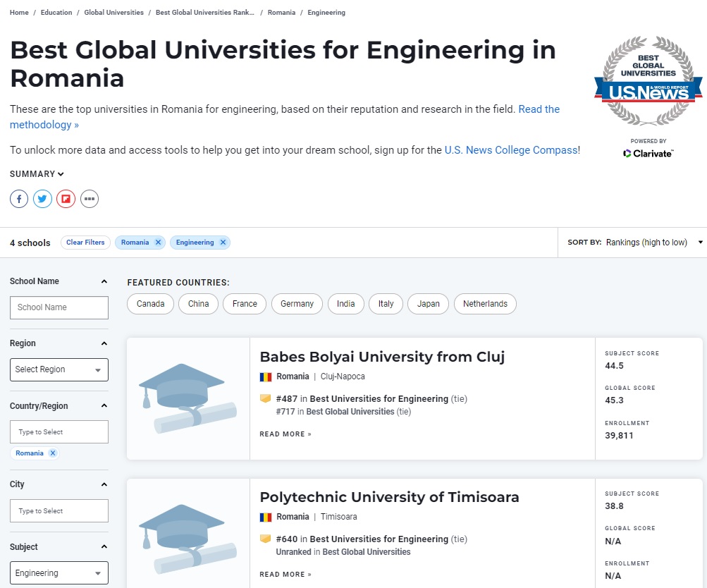Navigate to Education breadcrumb link
The width and height of the screenshot is (707, 588).
click(x=56, y=13)
